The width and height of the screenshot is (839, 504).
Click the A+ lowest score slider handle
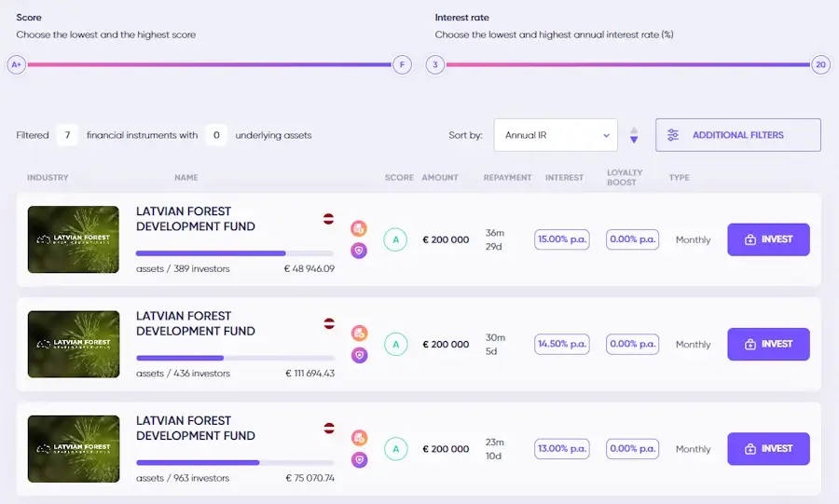click(x=16, y=65)
